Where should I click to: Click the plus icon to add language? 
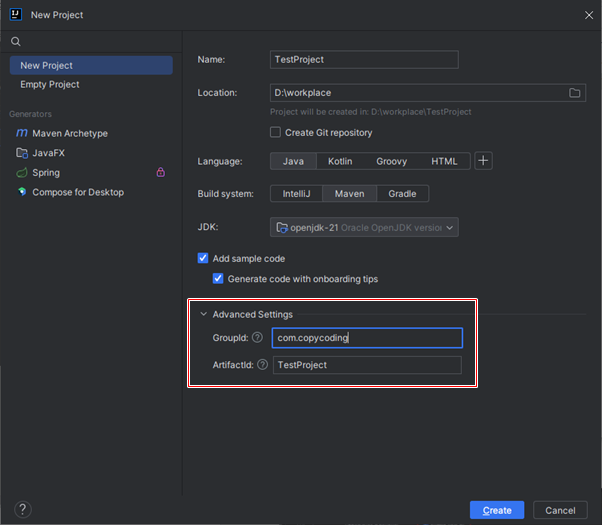(x=483, y=161)
